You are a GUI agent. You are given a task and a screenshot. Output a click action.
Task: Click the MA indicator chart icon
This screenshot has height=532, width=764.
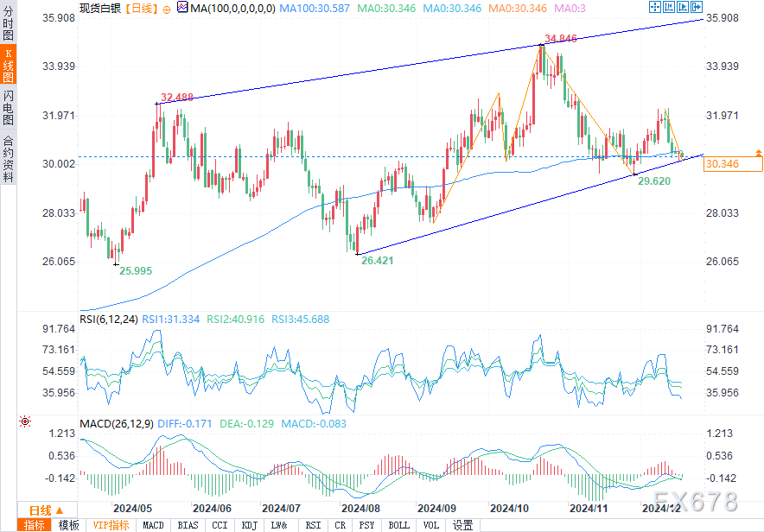182,7
